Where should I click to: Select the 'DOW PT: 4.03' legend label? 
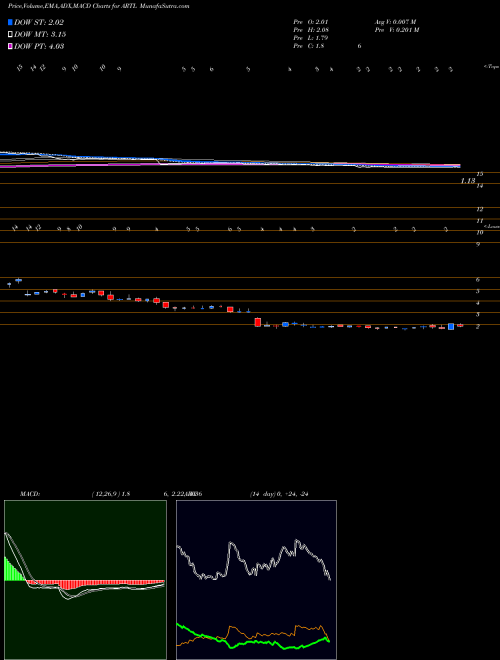(39, 46)
